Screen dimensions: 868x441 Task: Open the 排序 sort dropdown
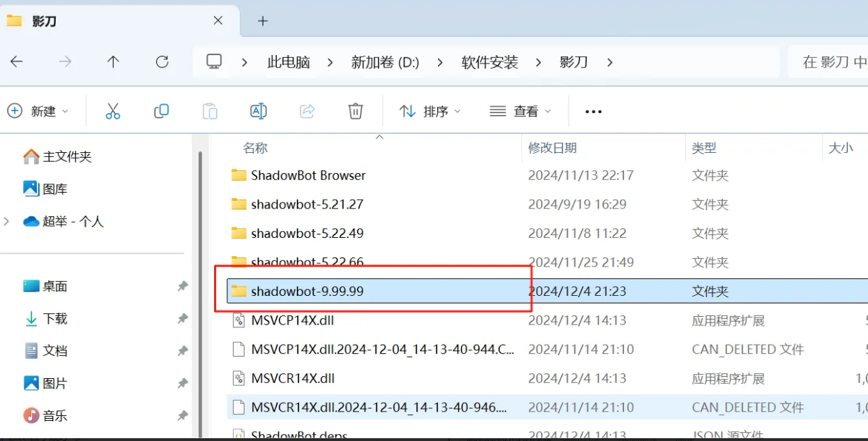[430, 111]
